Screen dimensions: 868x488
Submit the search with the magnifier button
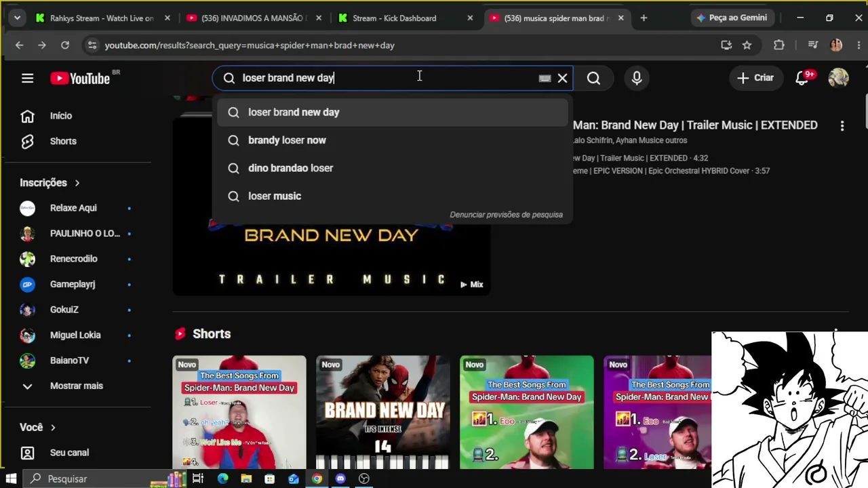(x=593, y=78)
